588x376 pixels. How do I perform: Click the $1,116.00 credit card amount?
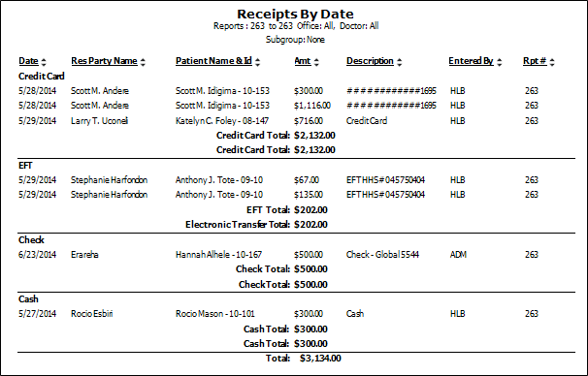(x=312, y=106)
